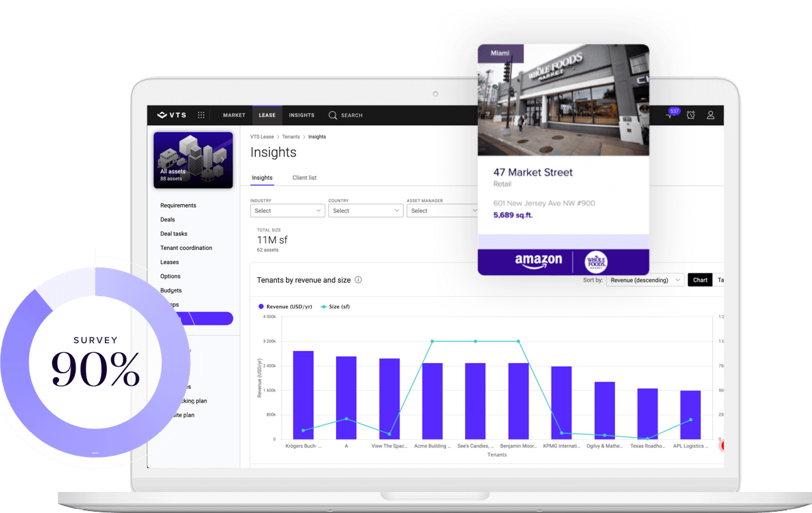812x513 pixels.
Task: Open the user profile icon
Action: (711, 115)
